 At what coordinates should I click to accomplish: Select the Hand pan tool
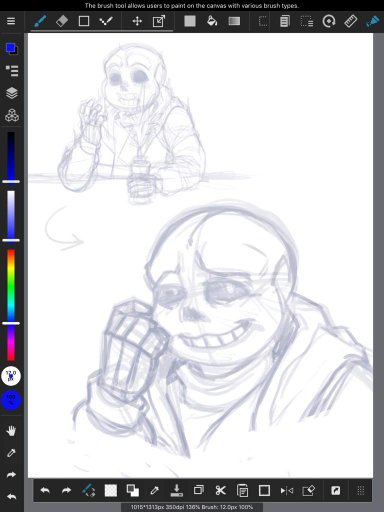click(11, 431)
